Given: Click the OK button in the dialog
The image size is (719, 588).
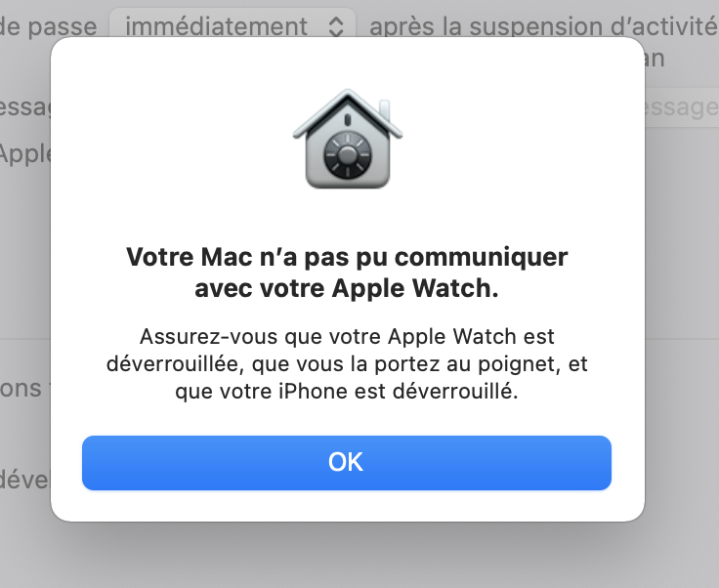Looking at the screenshot, I should coord(347,462).
